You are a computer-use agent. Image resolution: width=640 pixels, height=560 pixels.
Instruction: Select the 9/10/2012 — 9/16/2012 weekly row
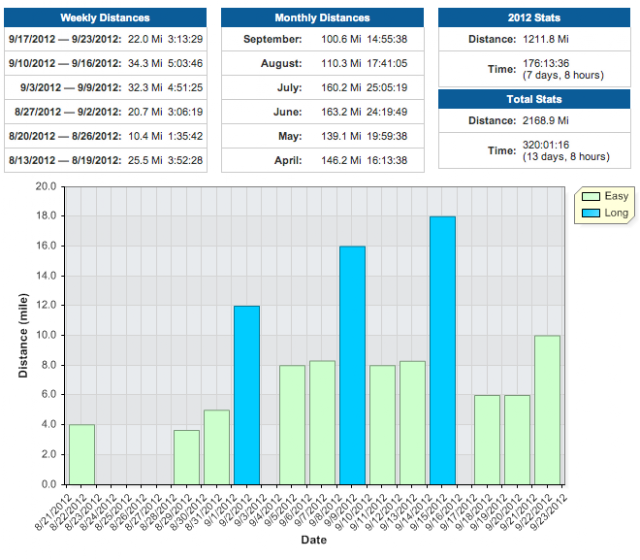pyautogui.click(x=105, y=63)
